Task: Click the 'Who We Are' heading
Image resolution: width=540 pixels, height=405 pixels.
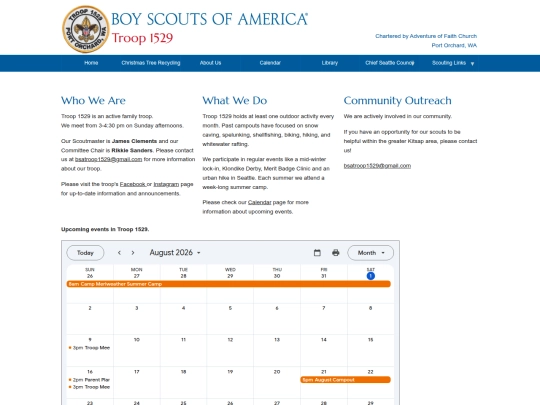Action: (x=93, y=101)
